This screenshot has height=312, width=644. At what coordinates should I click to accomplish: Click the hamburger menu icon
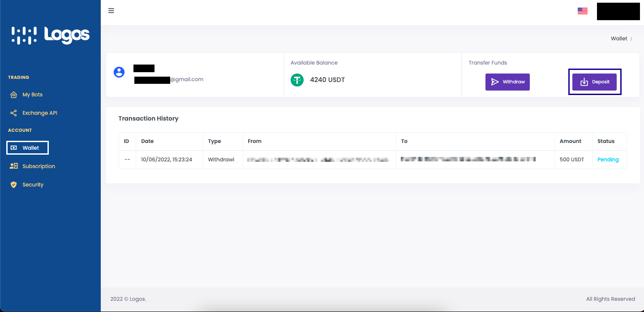[111, 11]
